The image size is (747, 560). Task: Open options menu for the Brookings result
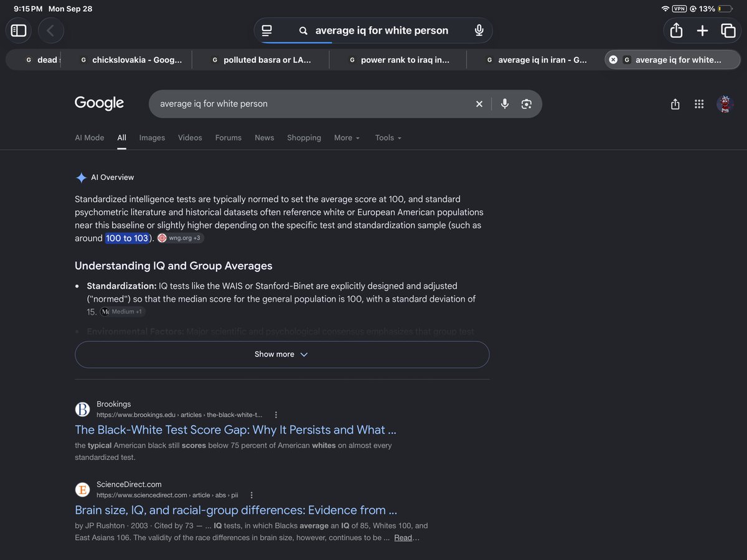(x=276, y=414)
